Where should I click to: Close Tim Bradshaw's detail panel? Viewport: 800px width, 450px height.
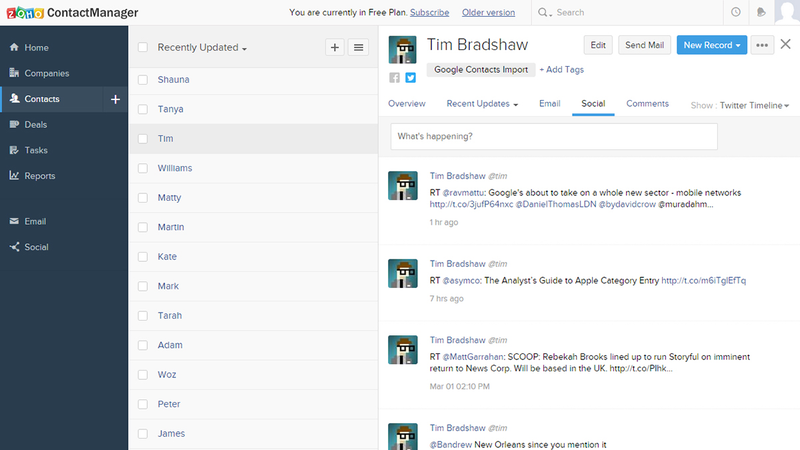click(x=786, y=44)
